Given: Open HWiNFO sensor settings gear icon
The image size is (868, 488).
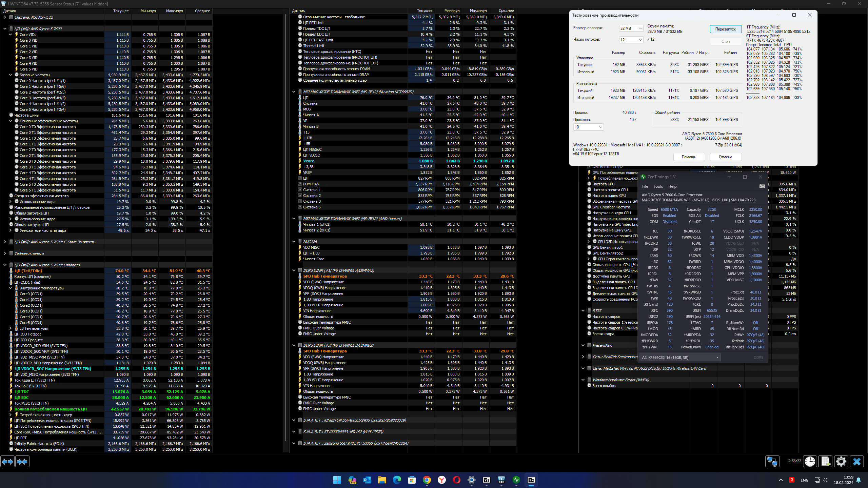Looking at the screenshot, I should [841, 461].
